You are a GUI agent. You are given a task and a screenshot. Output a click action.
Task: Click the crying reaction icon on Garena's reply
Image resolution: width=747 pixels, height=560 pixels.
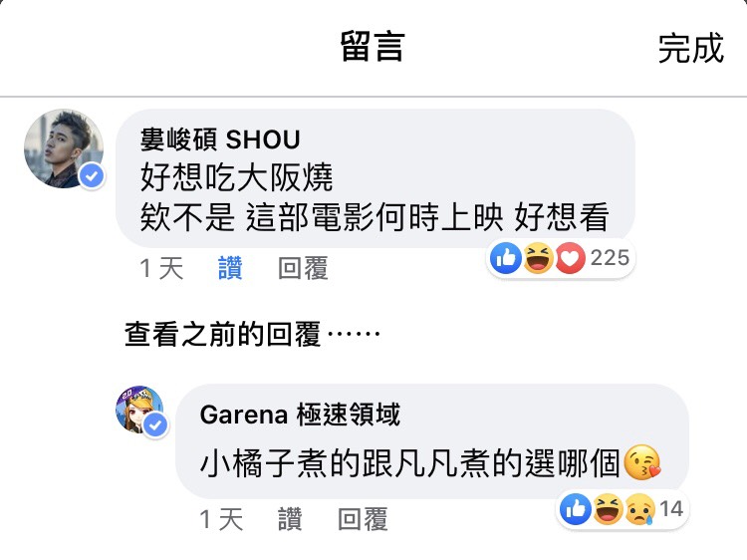click(x=639, y=509)
